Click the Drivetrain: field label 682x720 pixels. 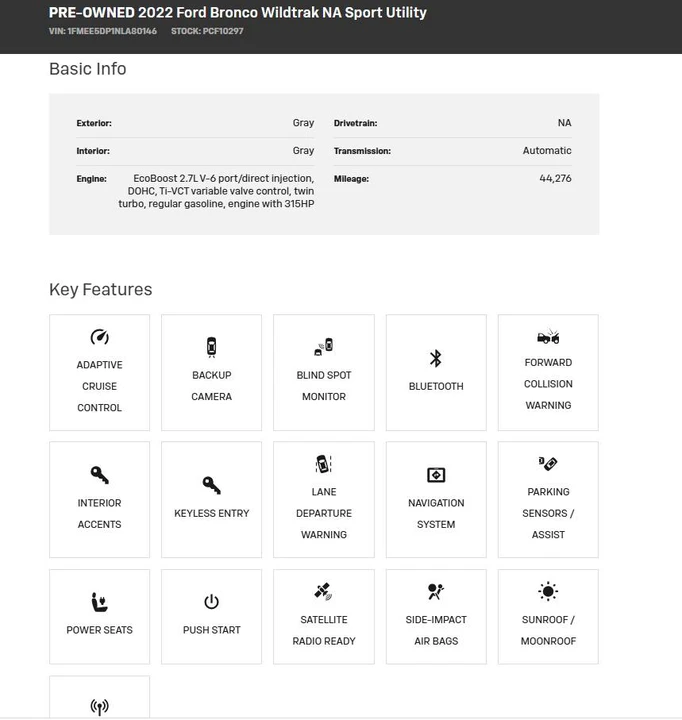[355, 123]
